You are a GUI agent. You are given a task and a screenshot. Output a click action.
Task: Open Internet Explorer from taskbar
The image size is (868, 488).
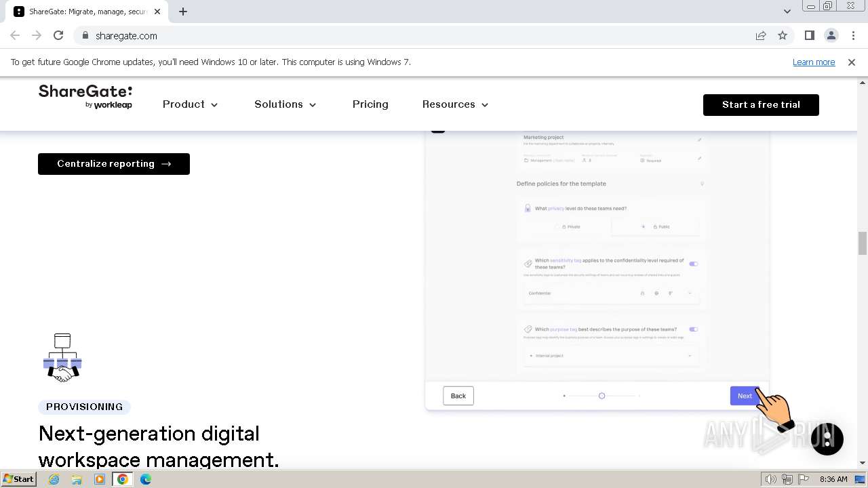[54, 479]
